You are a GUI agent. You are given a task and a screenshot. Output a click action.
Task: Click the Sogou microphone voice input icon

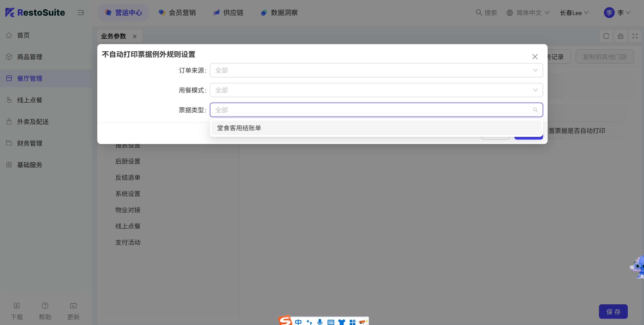[320, 322]
